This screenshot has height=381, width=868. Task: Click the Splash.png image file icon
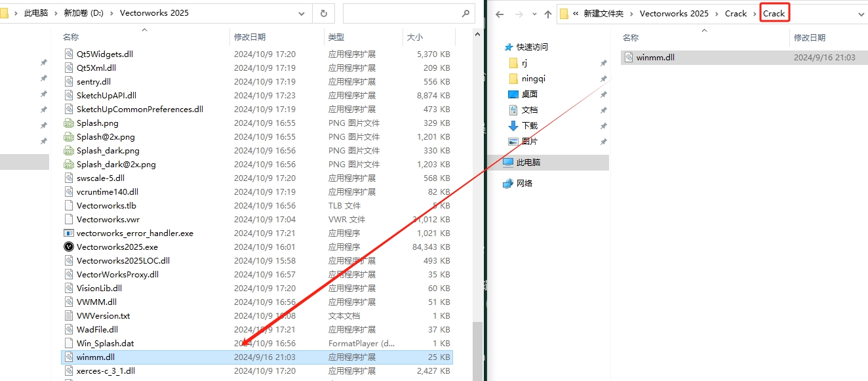(x=69, y=123)
